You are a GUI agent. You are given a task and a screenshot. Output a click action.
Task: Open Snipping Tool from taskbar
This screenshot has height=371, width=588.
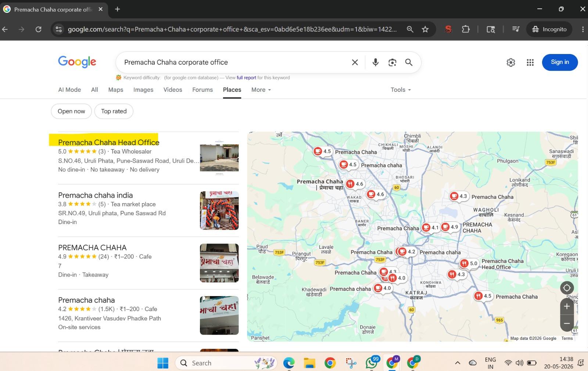click(x=351, y=363)
